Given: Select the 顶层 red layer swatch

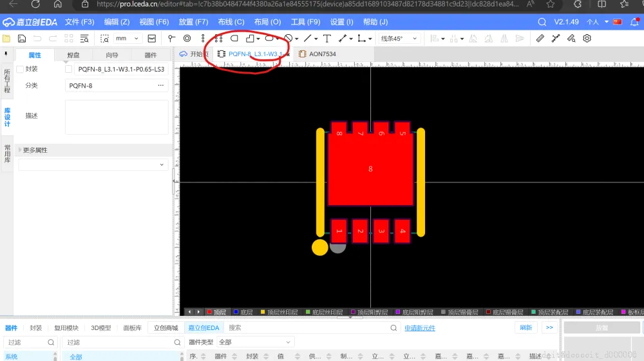Looking at the screenshot, I should [x=210, y=312].
